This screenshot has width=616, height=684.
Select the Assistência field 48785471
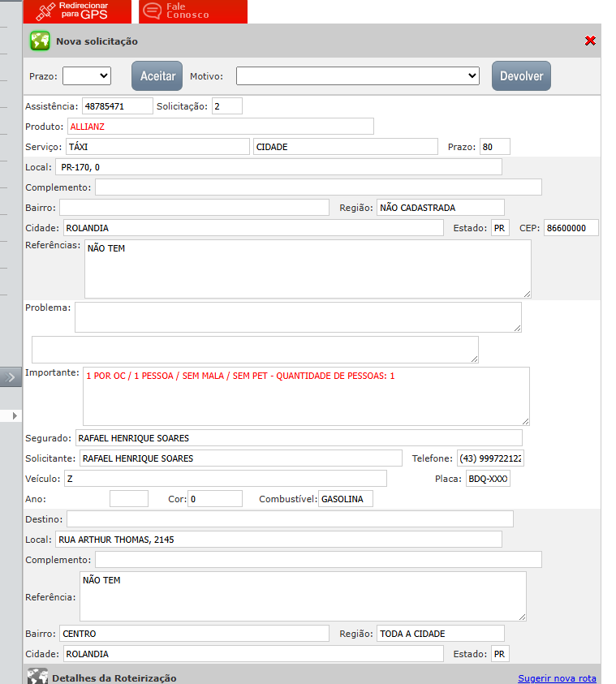coord(118,106)
